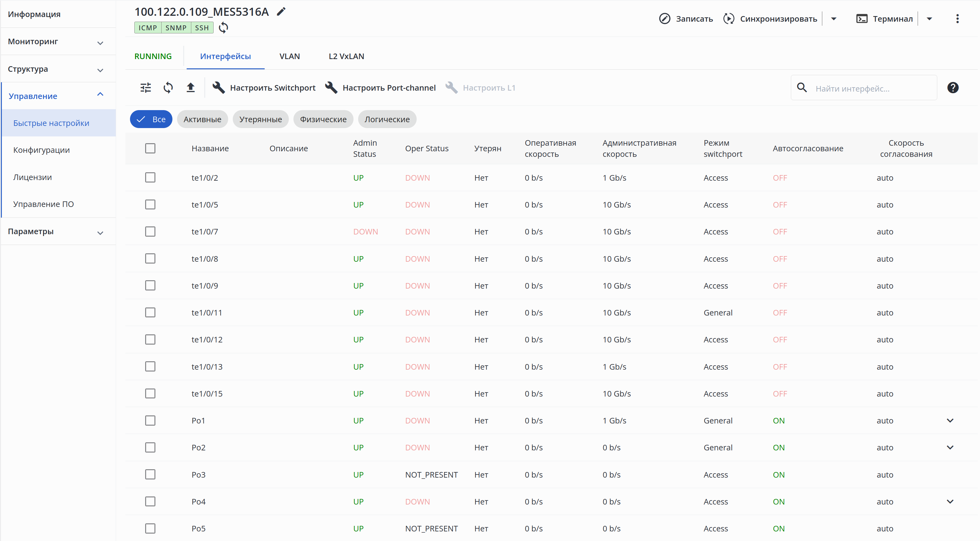Click the refresh icon beside SSH badge
The image size is (980, 541).
[x=224, y=28]
